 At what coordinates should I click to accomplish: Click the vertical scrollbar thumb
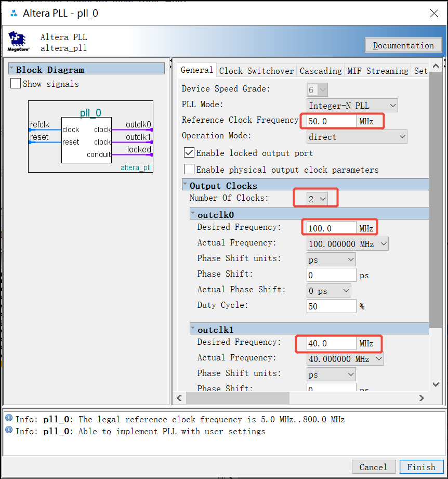tap(436, 200)
